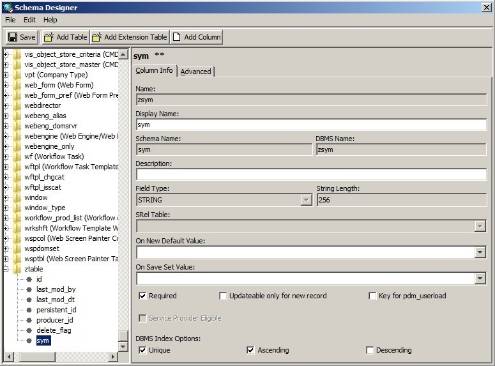Expand the window_type tree node

(6, 208)
